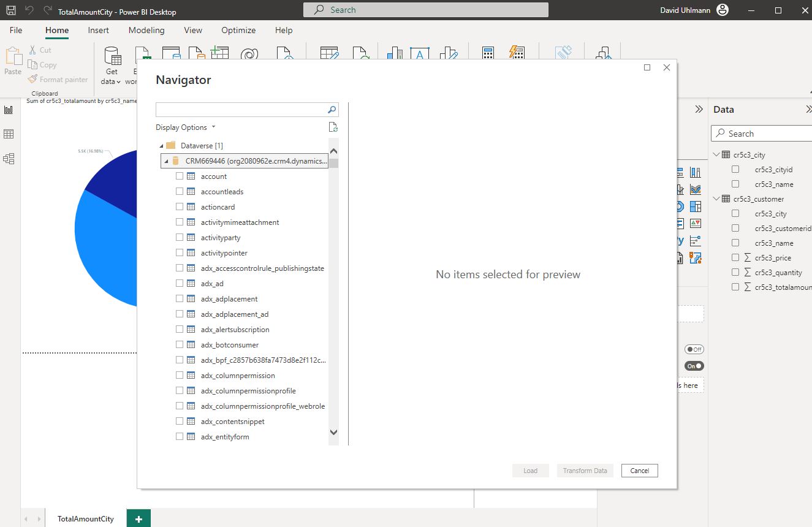
Task: Check the cr5c3_quantity field checkbox
Action: pos(735,272)
